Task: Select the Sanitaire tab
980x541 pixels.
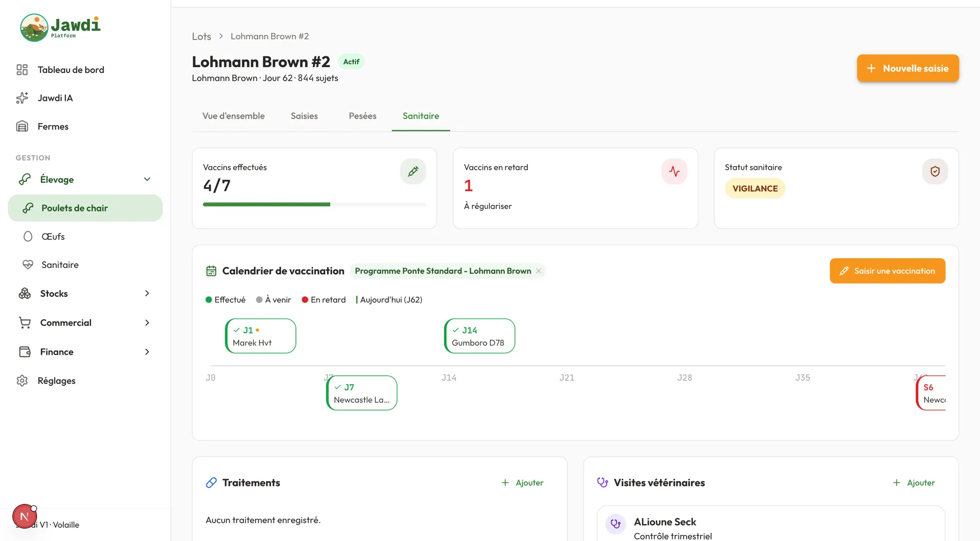Action: click(x=421, y=116)
